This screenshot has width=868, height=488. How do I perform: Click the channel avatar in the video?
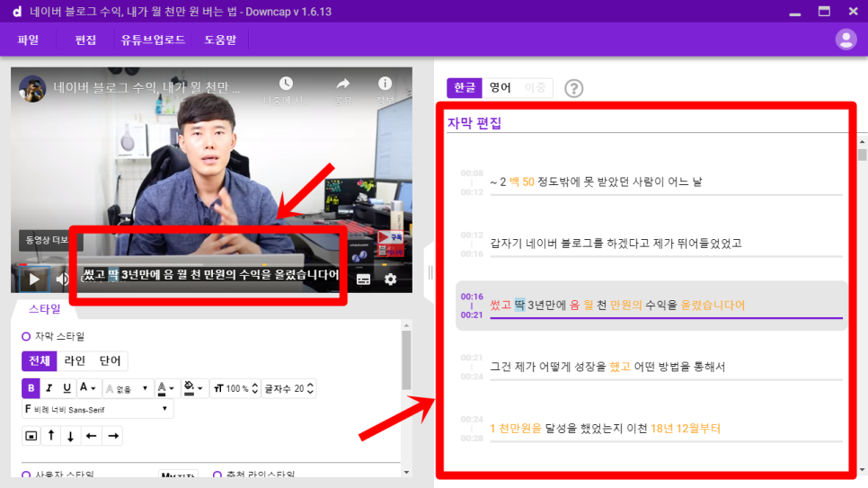click(32, 89)
